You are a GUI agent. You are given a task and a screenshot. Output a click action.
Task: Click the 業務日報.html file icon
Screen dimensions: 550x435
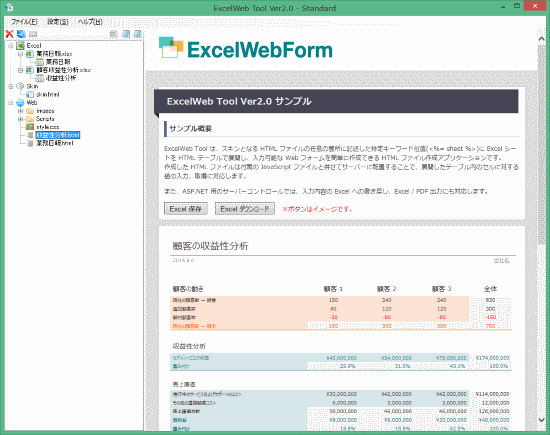tap(30, 143)
